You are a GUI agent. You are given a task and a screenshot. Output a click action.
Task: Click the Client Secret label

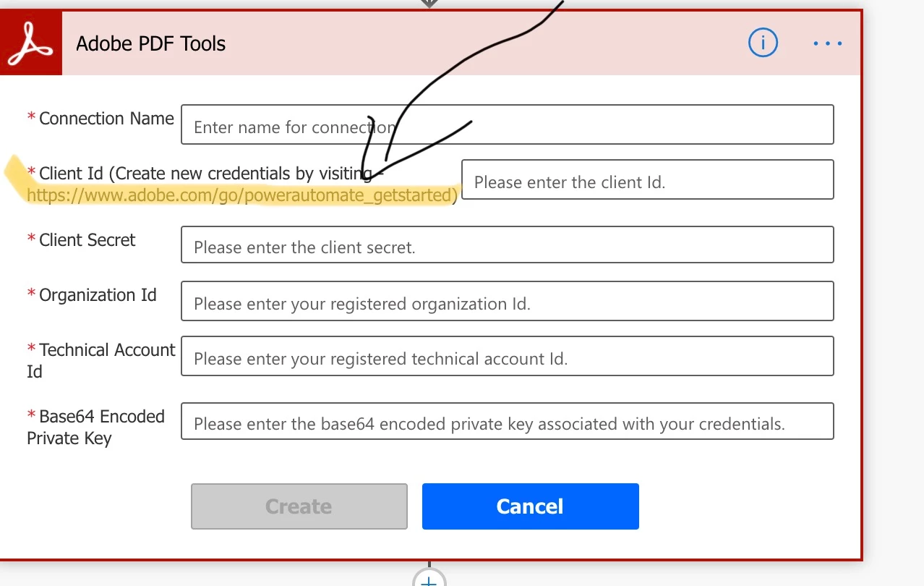point(87,240)
